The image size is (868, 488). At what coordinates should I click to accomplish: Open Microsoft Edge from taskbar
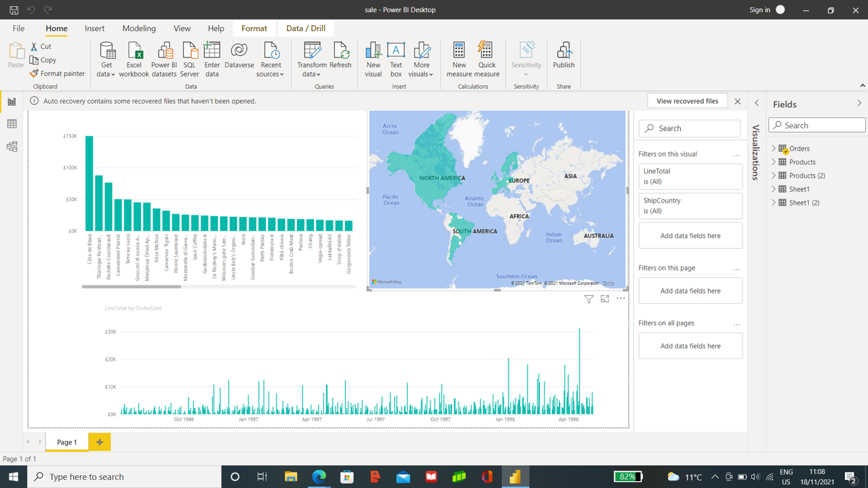click(x=319, y=476)
